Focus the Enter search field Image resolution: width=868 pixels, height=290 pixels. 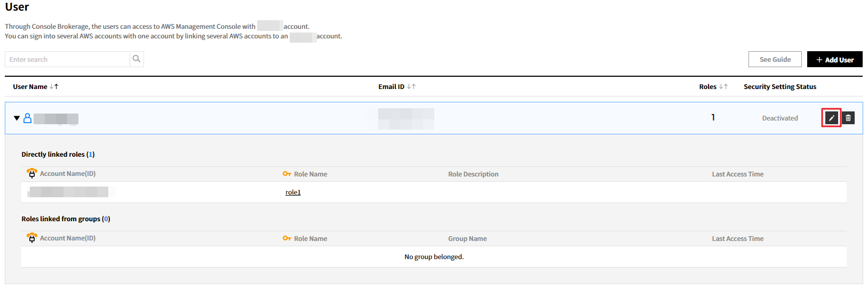(x=68, y=60)
